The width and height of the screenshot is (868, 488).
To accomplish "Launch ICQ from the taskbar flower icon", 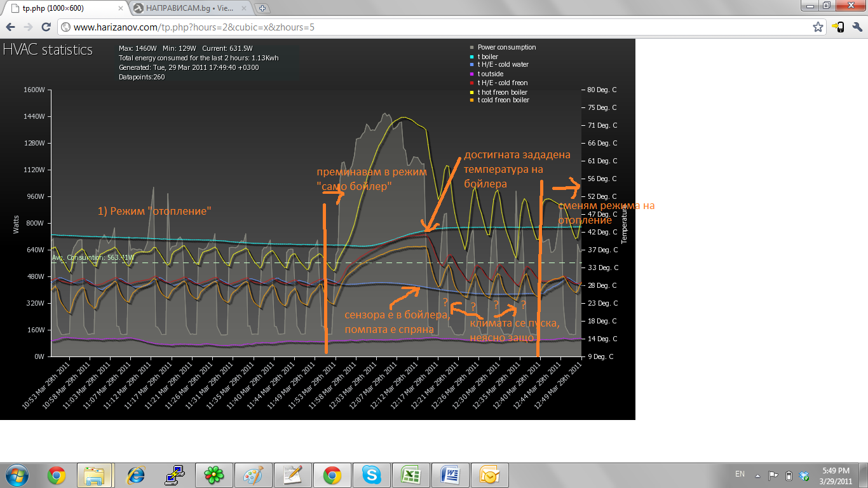I will [213, 475].
